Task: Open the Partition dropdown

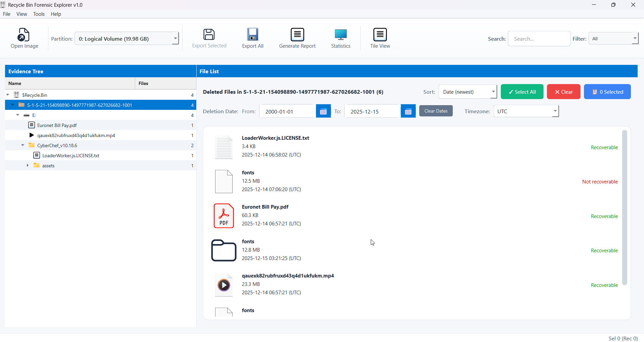Action: (x=175, y=39)
